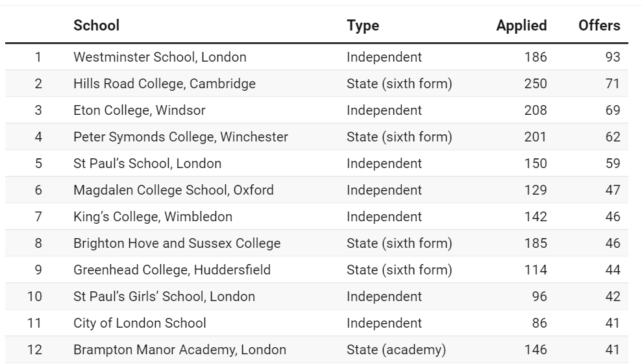Click Offers value 93 for Westminster
This screenshot has width=642, height=364.
613,57
